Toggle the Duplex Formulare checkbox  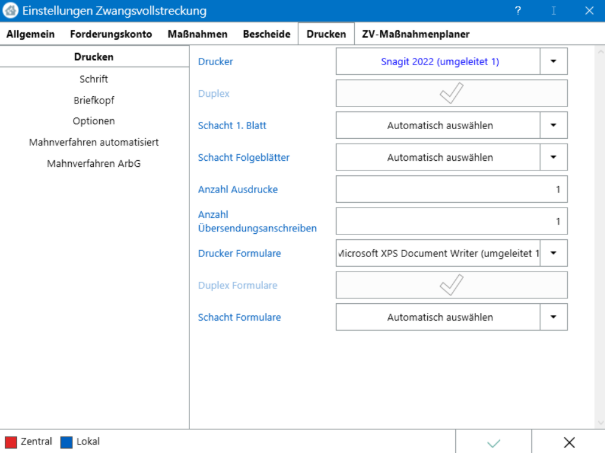tap(451, 285)
